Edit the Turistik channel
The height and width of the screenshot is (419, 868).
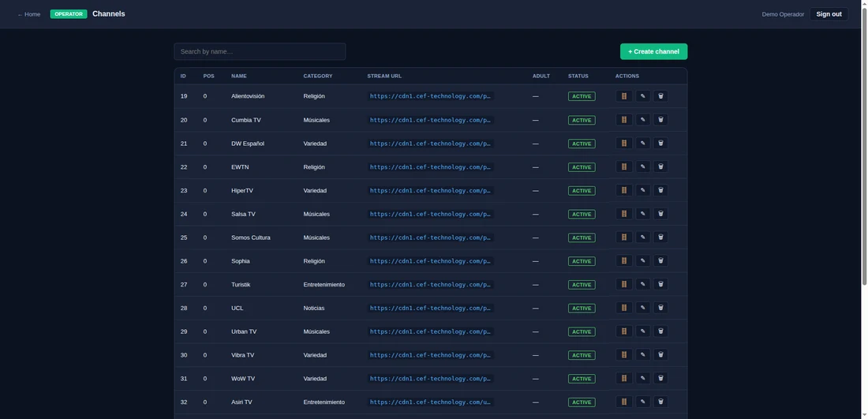642,284
